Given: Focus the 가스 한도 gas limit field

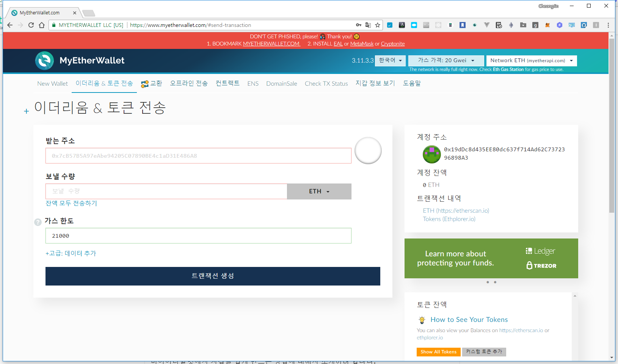Looking at the screenshot, I should tap(198, 236).
